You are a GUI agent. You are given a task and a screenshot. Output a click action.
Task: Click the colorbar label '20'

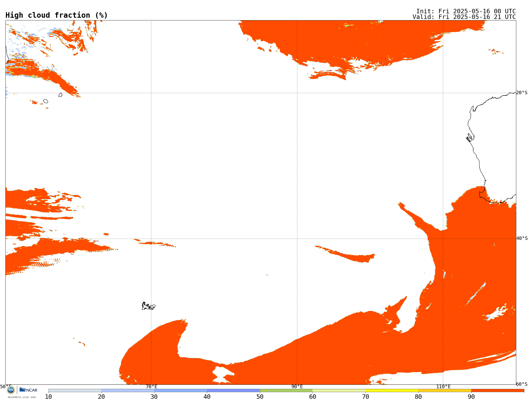pos(101,397)
